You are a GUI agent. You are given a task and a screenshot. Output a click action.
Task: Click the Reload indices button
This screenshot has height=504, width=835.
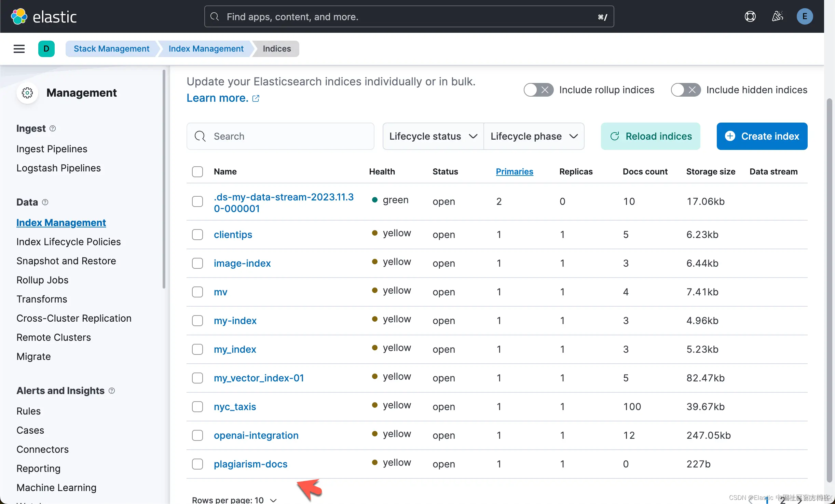click(x=651, y=136)
